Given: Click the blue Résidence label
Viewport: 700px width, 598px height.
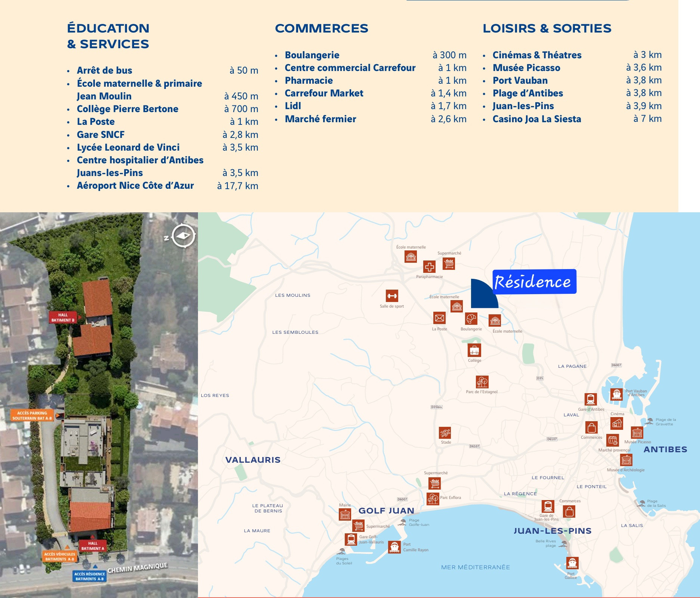Looking at the screenshot, I should point(534,281).
